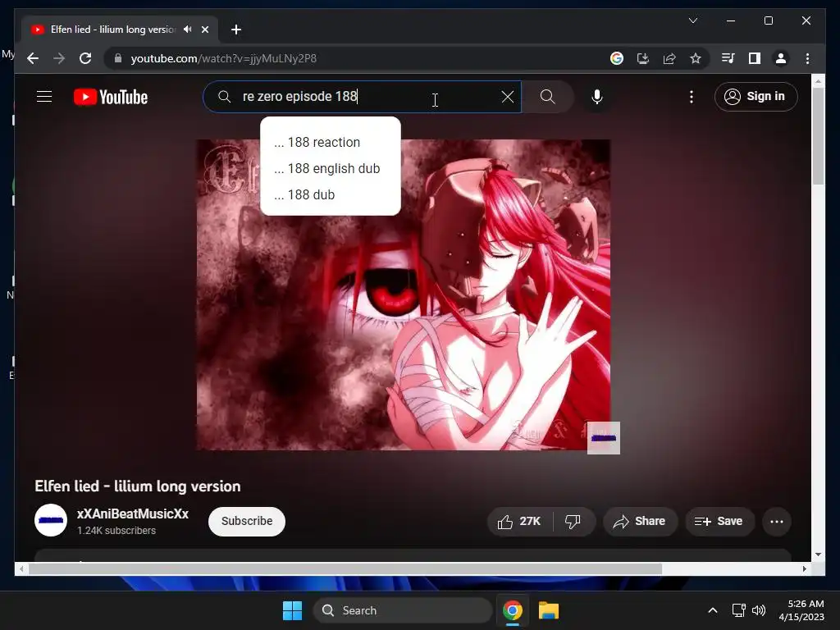Open clock and date in taskbar

[801, 610]
